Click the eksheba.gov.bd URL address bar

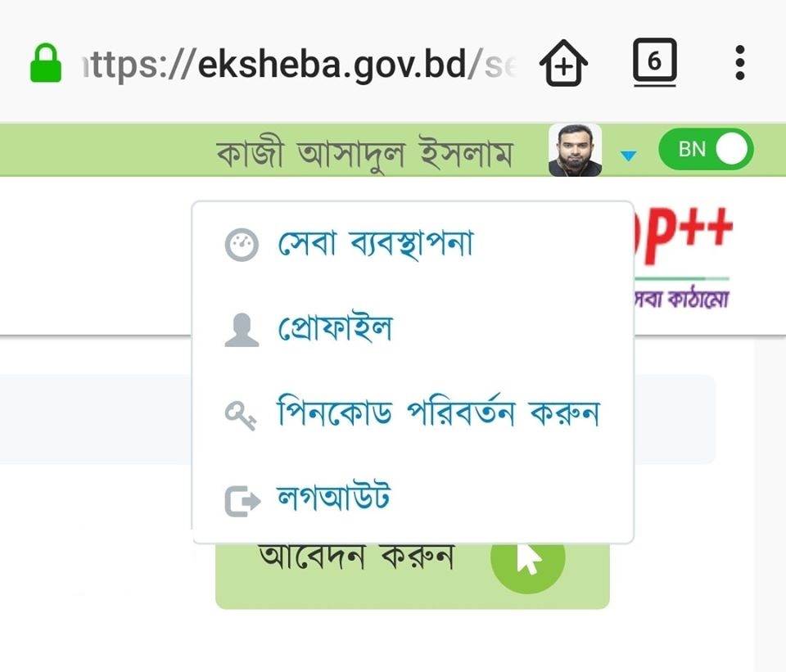coord(299,63)
